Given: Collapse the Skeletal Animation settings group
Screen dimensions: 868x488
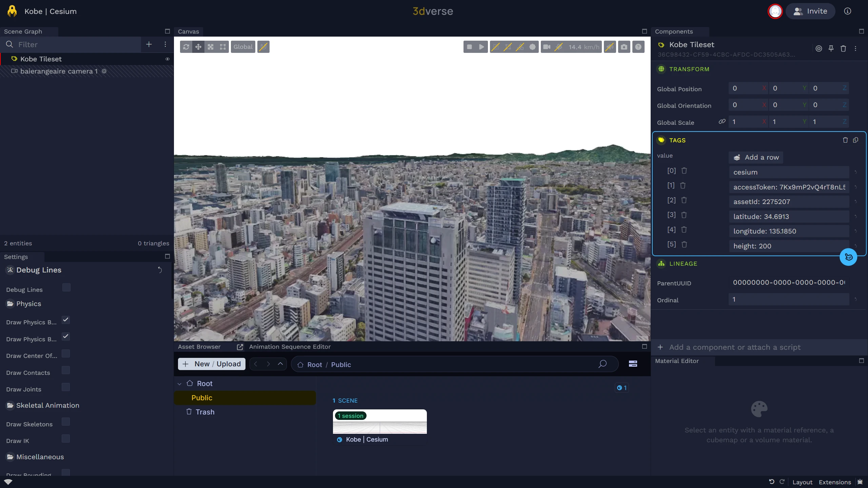Looking at the screenshot, I should [43, 405].
